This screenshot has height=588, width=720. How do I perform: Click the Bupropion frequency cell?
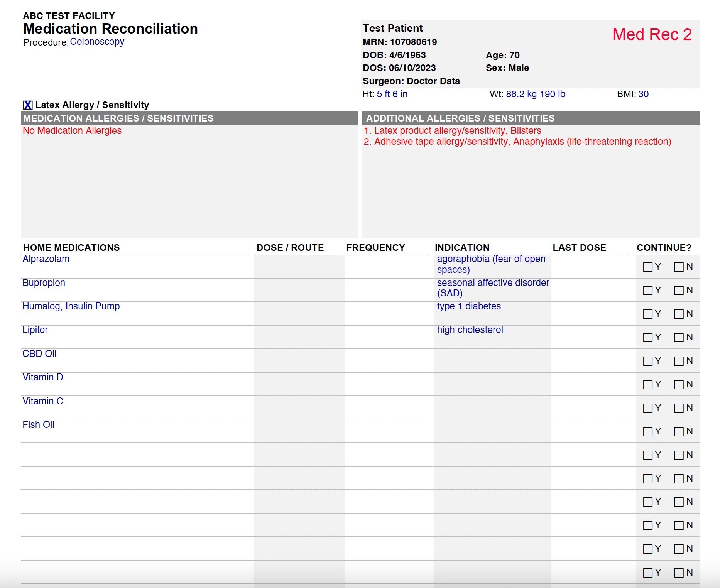389,290
